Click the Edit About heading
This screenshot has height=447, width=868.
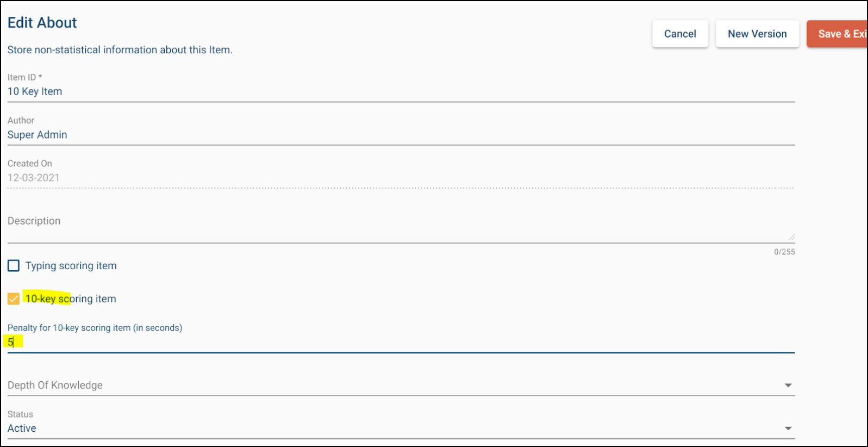click(x=42, y=22)
